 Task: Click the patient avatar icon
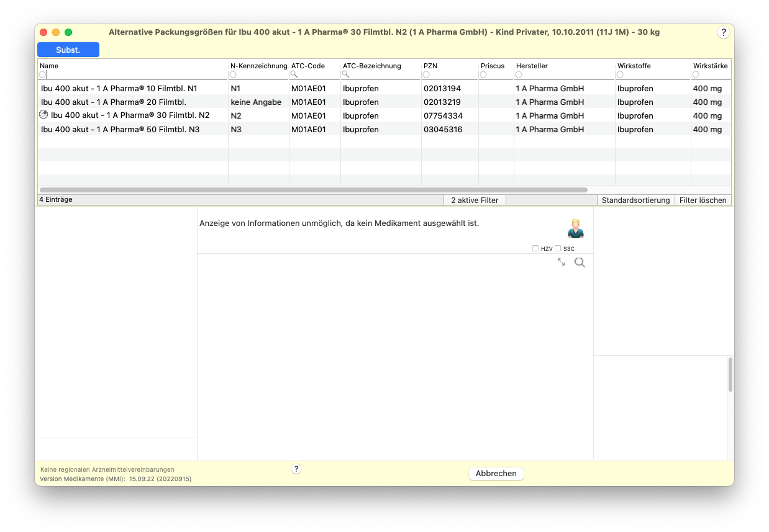[576, 228]
